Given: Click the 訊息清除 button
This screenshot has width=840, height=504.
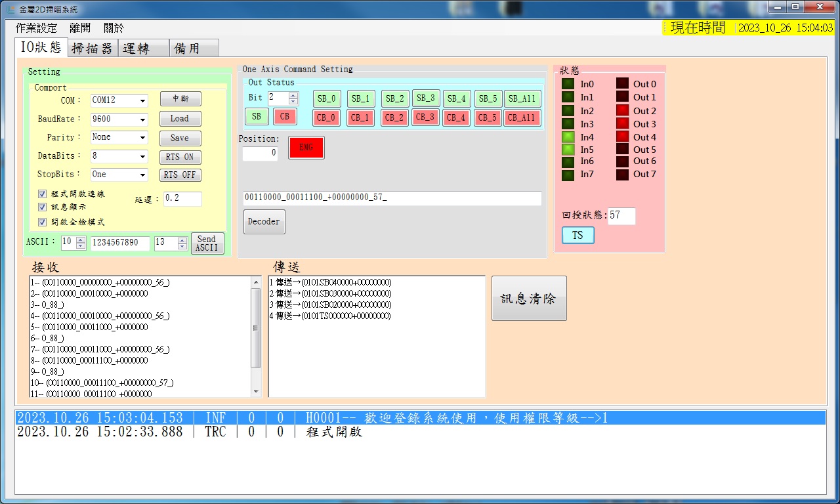Looking at the screenshot, I should (529, 298).
